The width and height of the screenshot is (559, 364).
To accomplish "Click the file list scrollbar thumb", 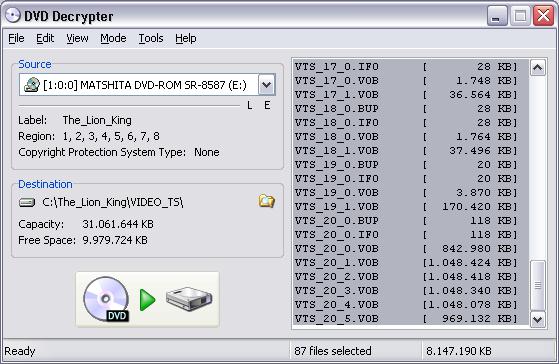I will [538, 285].
